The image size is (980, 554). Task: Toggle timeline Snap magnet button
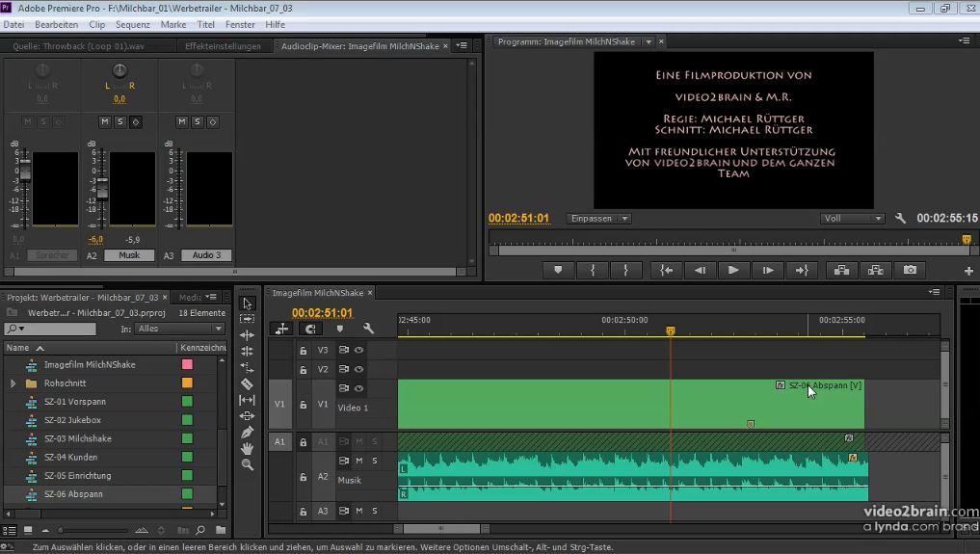(x=310, y=329)
